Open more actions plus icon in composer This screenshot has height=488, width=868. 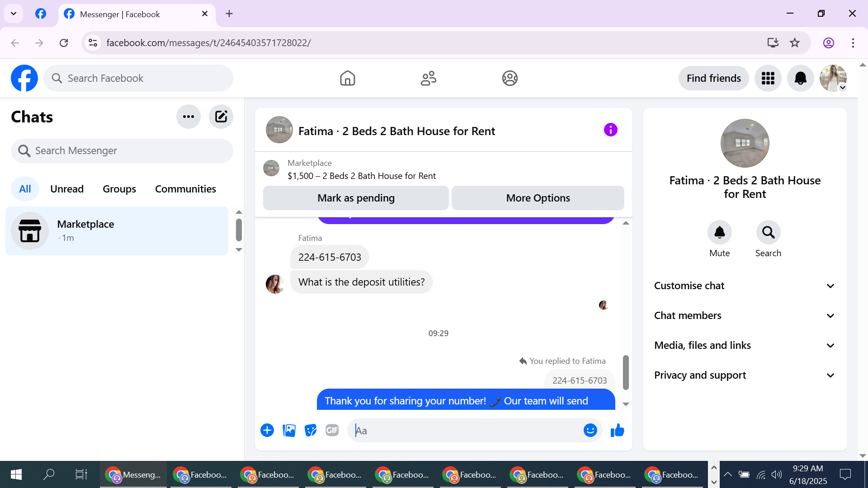[x=267, y=430]
